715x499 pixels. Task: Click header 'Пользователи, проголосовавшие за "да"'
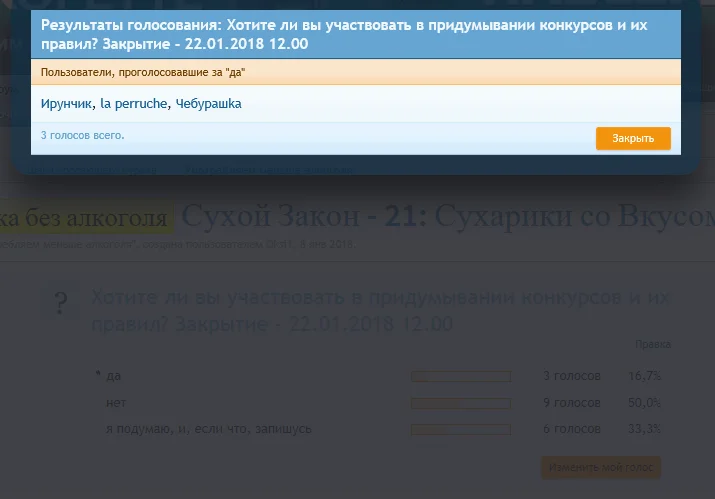pos(143,73)
